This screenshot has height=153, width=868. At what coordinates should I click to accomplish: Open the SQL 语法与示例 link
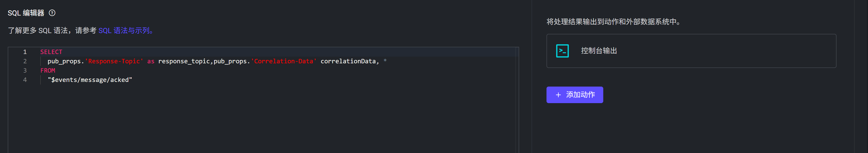click(125, 31)
